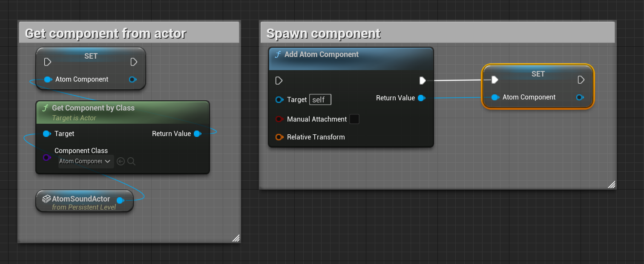
Task: Open the Component Class Atom Component dropdown
Action: tap(86, 161)
